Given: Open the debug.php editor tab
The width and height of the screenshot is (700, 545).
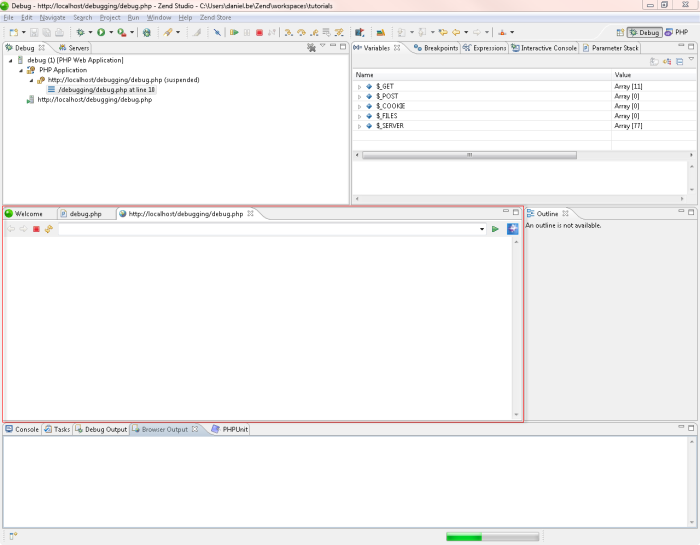Looking at the screenshot, I should coord(85,213).
